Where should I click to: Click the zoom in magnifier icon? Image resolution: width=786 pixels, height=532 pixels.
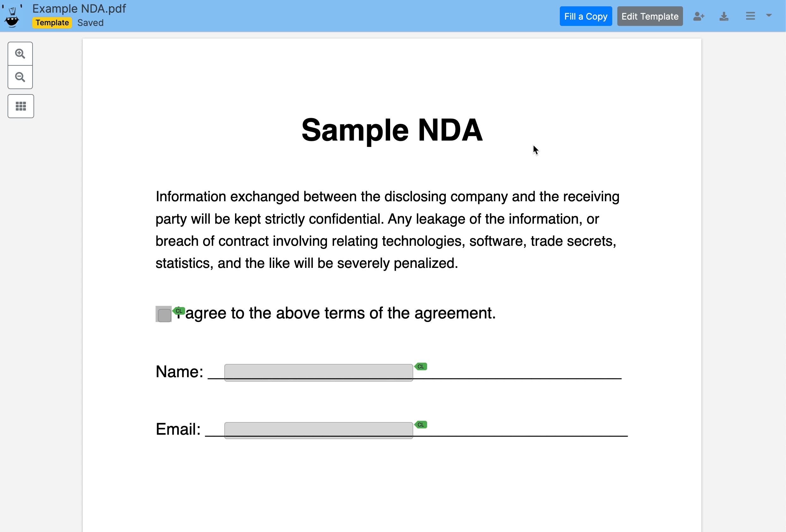pos(21,53)
